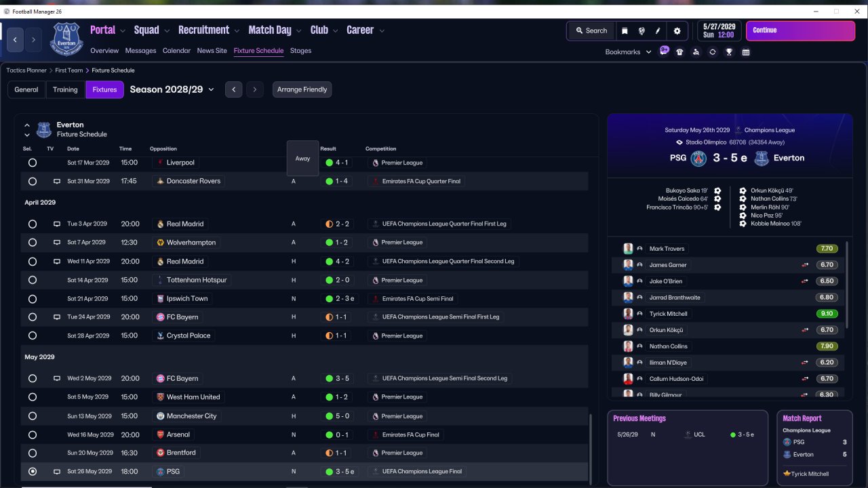This screenshot has width=868, height=488.
Task: Select the Crystal Palace fixture radio button
Action: [33, 335]
